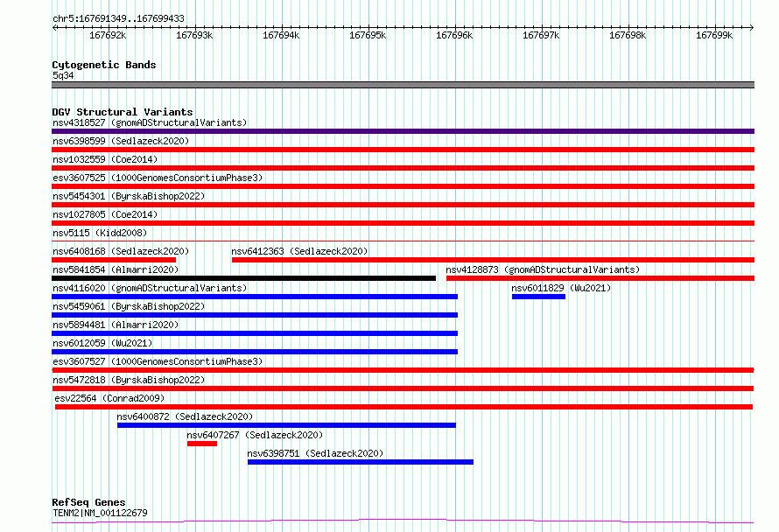Click the 167694k ruler tick label
This screenshot has width=779, height=532.
pyautogui.click(x=281, y=35)
